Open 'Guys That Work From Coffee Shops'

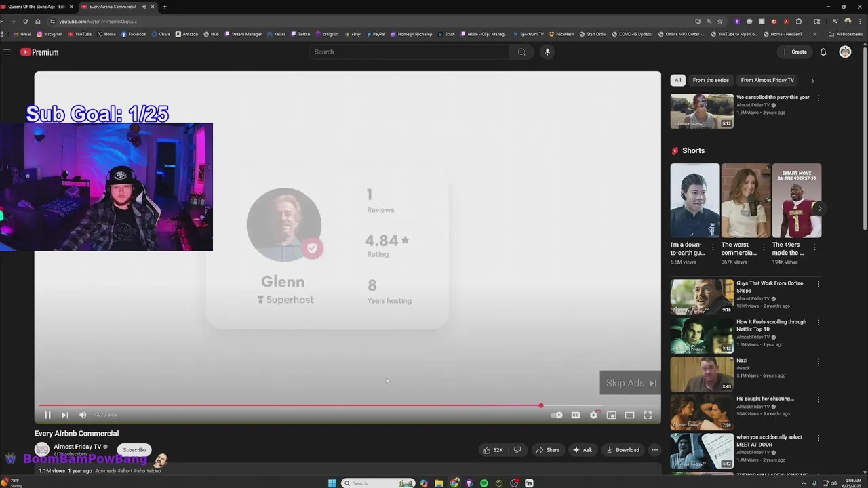click(x=702, y=297)
